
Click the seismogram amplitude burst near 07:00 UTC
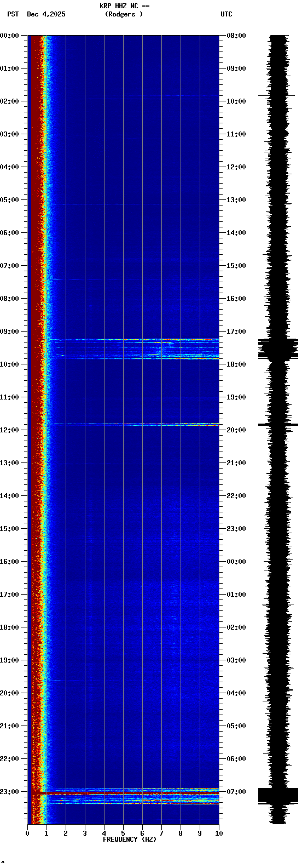(x=278, y=796)
